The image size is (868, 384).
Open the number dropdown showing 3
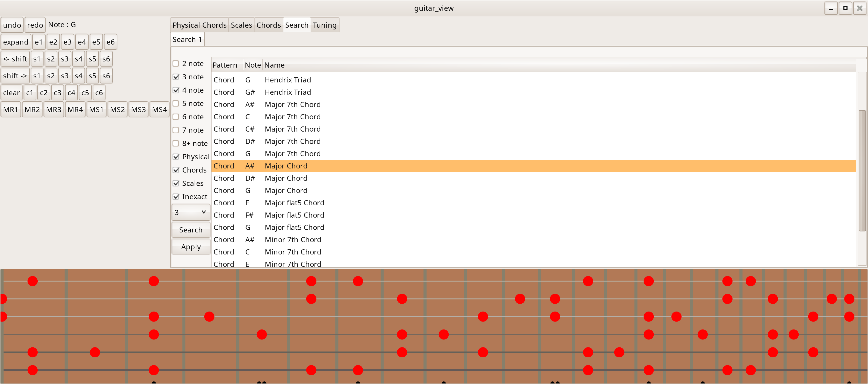(x=190, y=212)
